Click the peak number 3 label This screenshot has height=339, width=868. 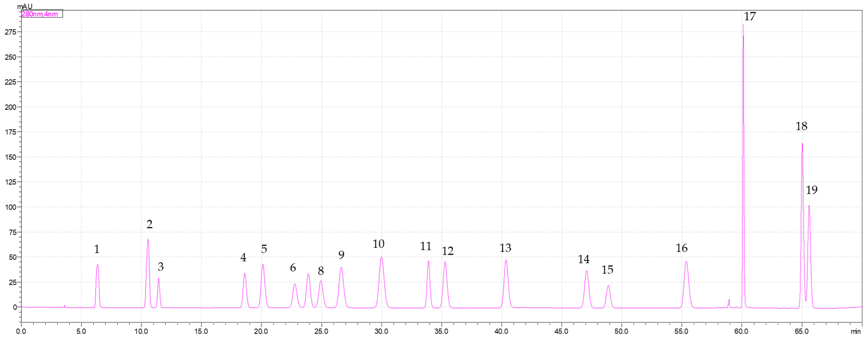click(161, 267)
